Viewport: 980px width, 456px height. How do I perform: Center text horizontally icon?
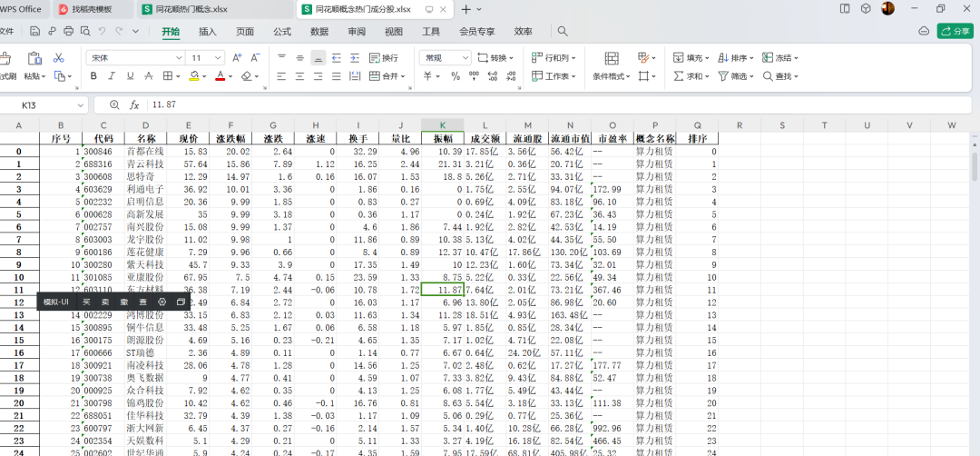pos(300,75)
